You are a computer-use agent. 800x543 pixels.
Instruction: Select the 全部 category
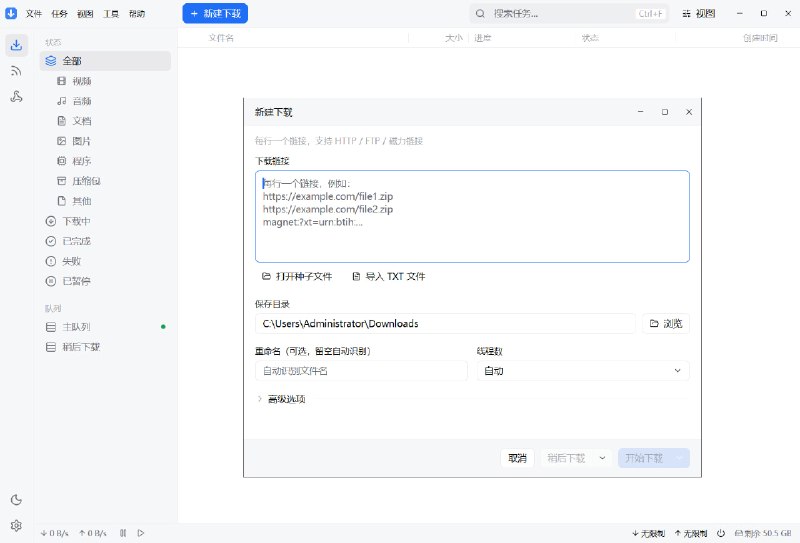[105, 61]
